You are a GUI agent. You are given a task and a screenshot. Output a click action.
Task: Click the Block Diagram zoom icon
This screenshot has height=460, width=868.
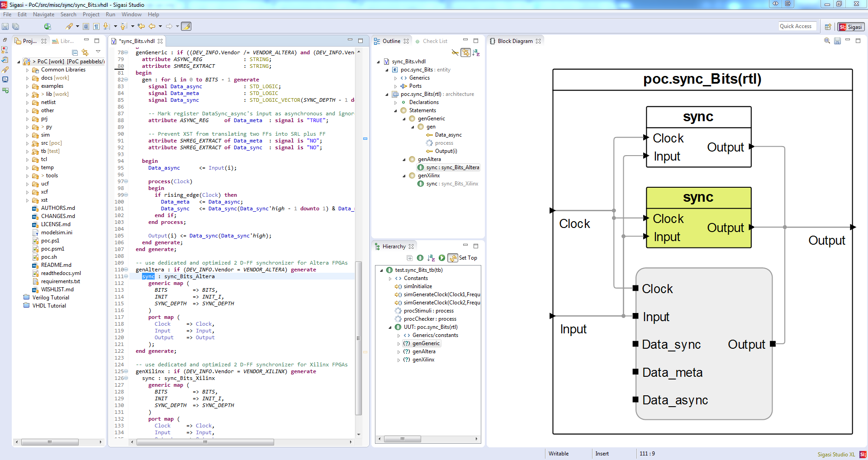pos(827,41)
